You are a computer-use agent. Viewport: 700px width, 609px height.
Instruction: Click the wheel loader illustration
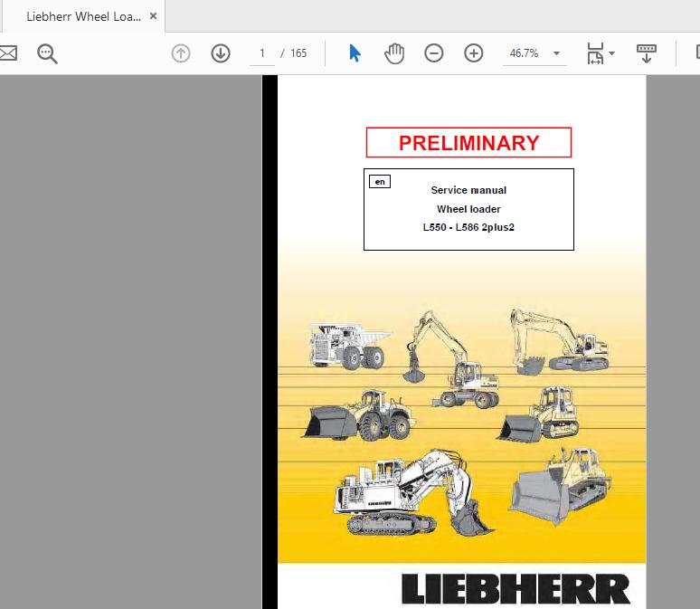pos(359,414)
